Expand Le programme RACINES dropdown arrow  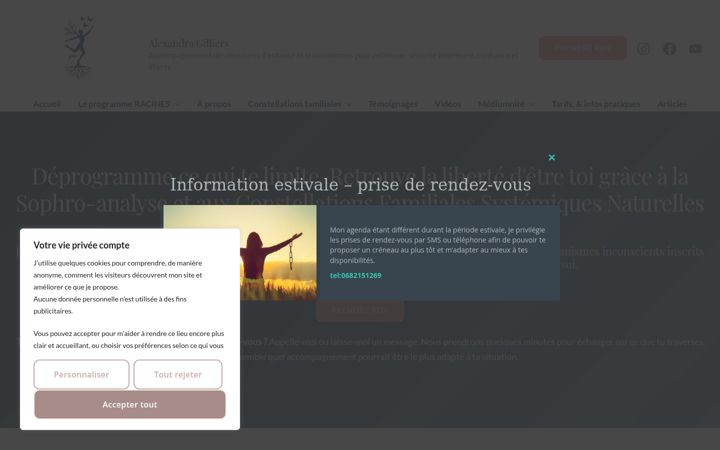(177, 104)
